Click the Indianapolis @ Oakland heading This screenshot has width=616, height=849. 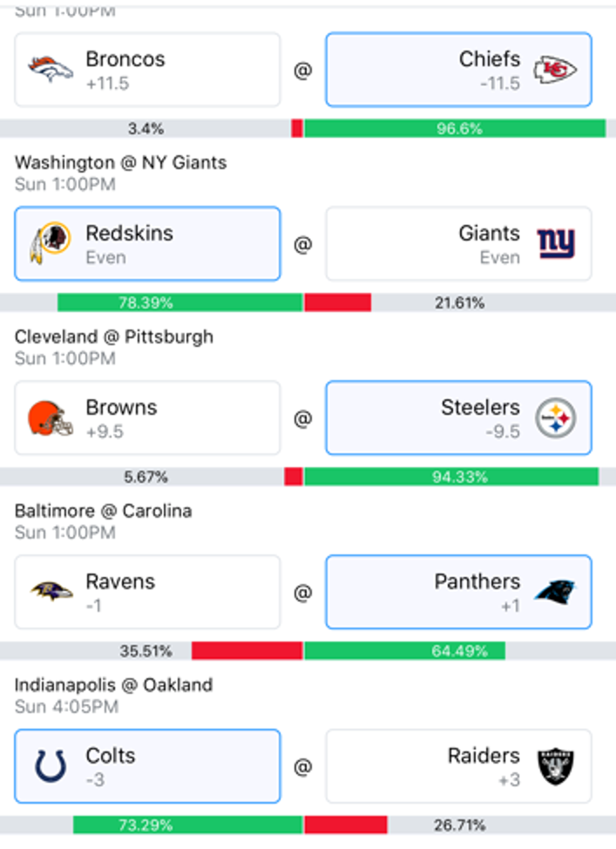coord(113,685)
